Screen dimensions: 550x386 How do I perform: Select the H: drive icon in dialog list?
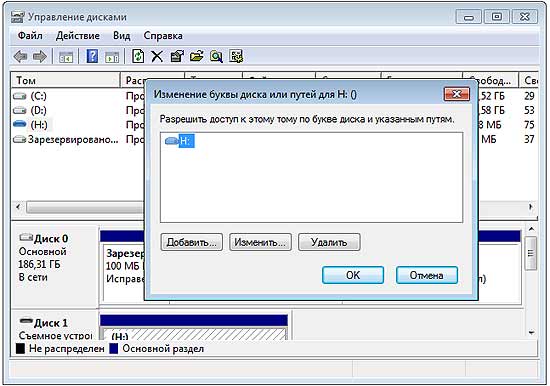[172, 141]
